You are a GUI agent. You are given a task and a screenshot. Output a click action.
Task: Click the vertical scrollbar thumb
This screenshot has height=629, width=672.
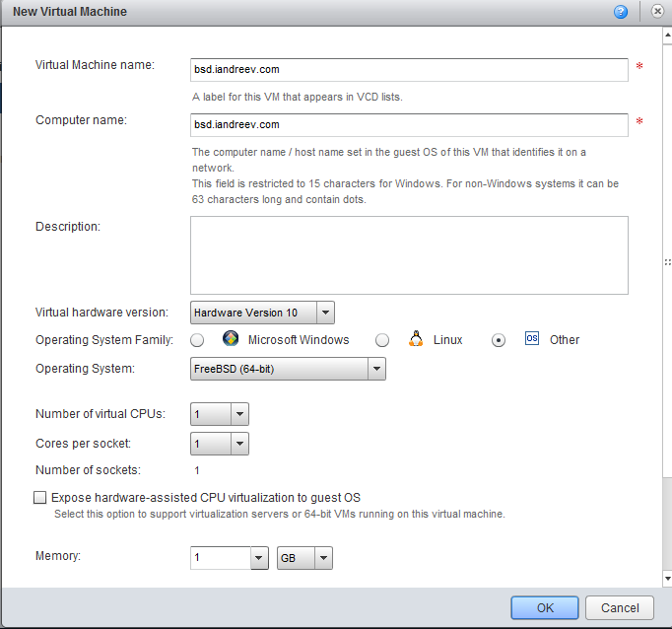pos(667,261)
